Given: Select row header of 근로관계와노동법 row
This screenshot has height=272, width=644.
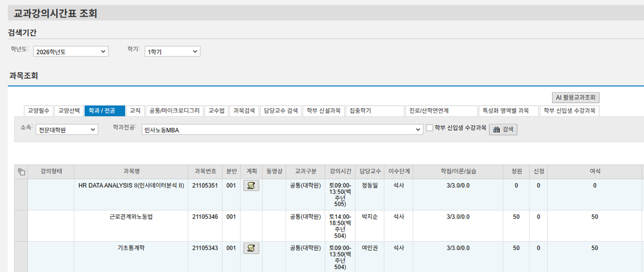Looking at the screenshot, I should point(20,226).
